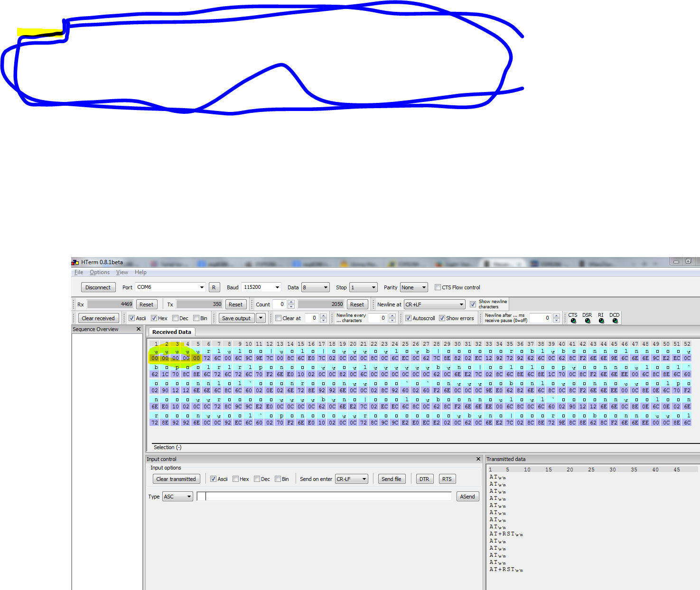Enable the Clear at checkbox
Viewport: 700px width, 590px height.
tap(279, 318)
